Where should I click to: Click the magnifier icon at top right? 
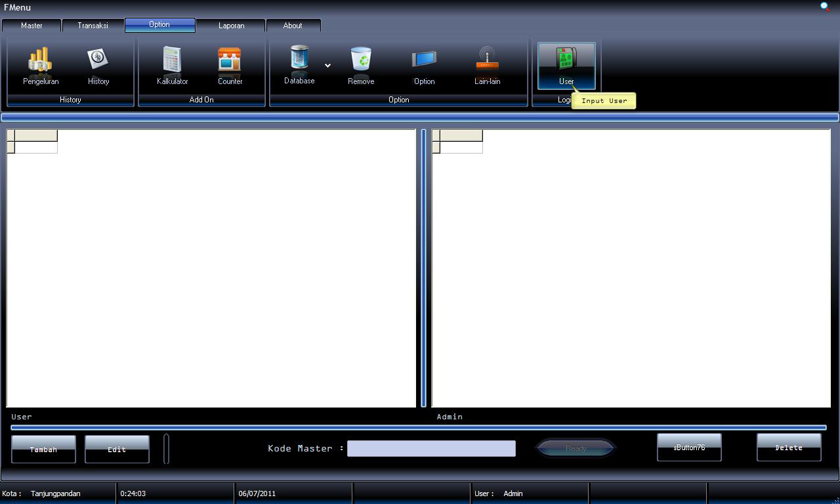pyautogui.click(x=825, y=6)
